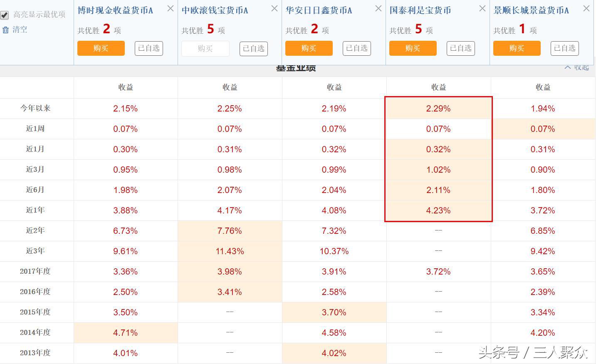Click the 4.02% 2013年度 value
The image size is (596, 364).
coord(334,353)
